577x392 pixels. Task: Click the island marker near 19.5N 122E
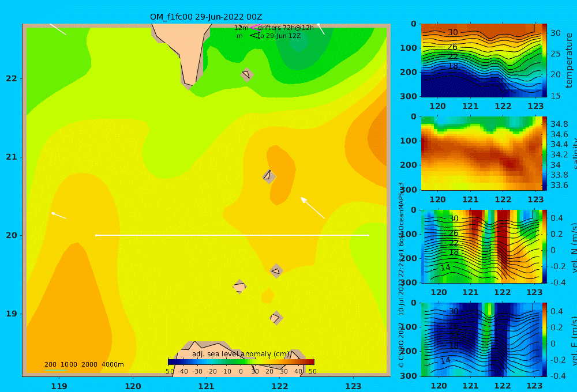tap(276, 271)
